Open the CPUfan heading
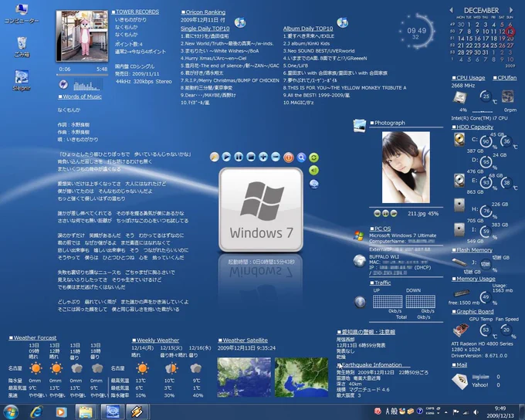The image size is (525, 420). (x=505, y=78)
